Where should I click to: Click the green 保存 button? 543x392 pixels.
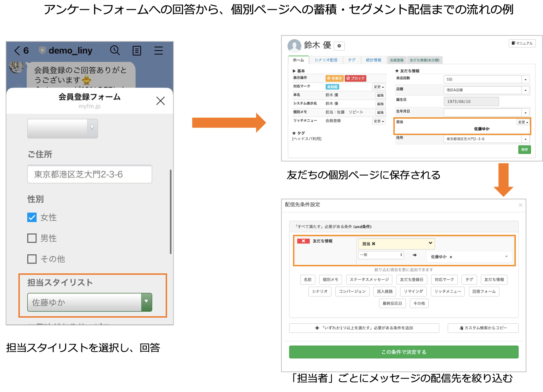click(x=524, y=149)
